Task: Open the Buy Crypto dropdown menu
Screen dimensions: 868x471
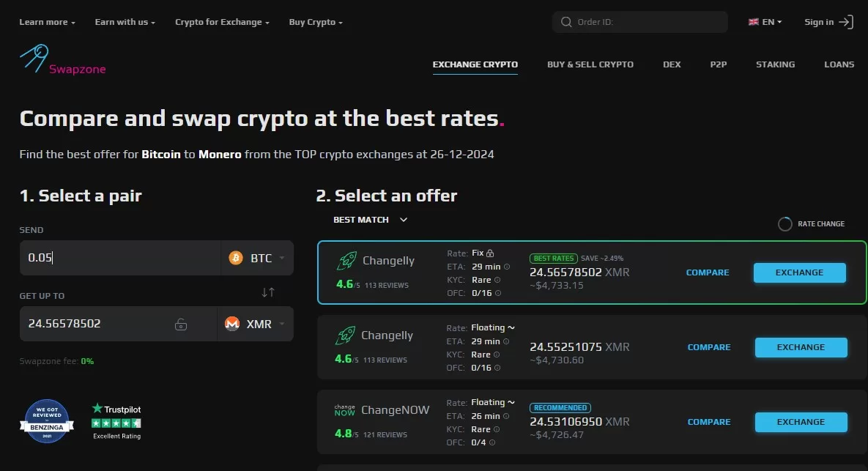Action: pyautogui.click(x=316, y=22)
